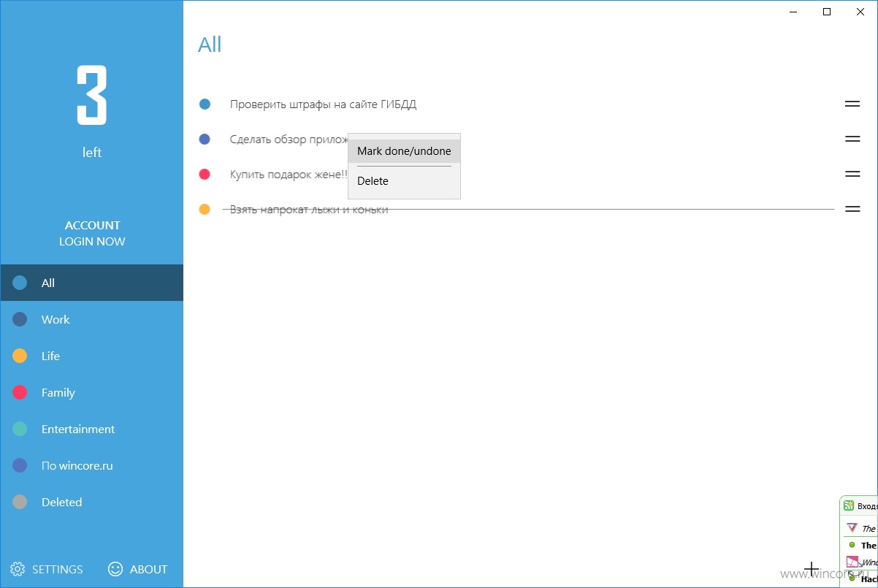Image resolution: width=878 pixels, height=588 pixels.
Task: Open the Life category
Action: (x=92, y=356)
